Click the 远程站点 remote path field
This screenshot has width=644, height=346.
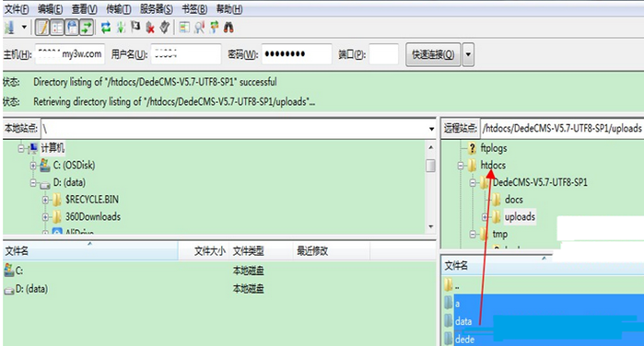click(562, 129)
